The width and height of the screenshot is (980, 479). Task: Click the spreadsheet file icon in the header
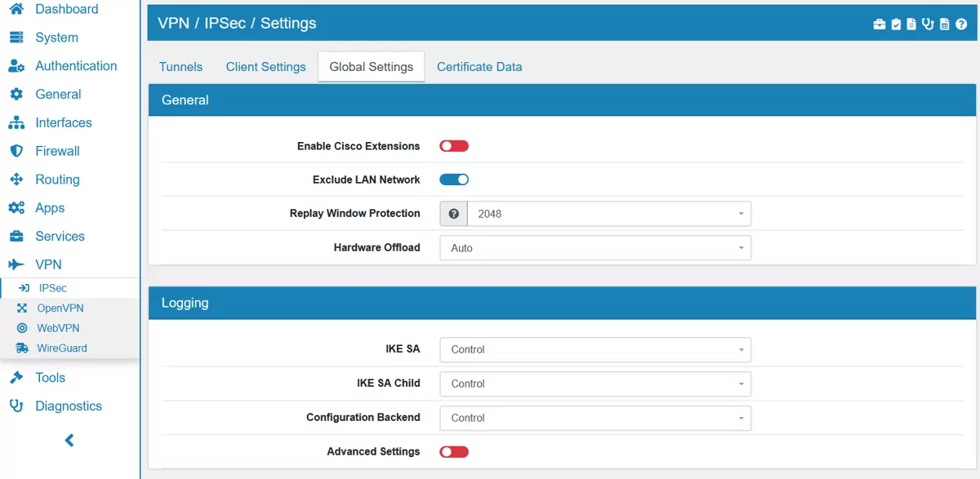[943, 24]
